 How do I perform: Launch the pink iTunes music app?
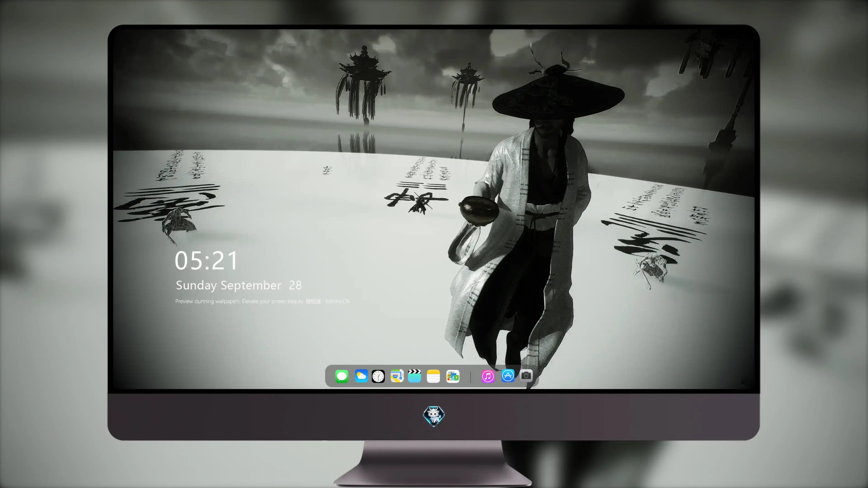tap(488, 376)
